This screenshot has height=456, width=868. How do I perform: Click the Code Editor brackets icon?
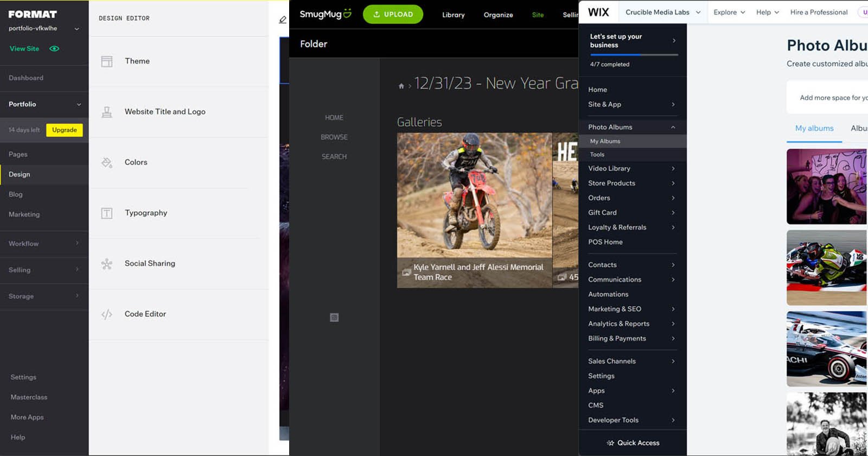107,314
